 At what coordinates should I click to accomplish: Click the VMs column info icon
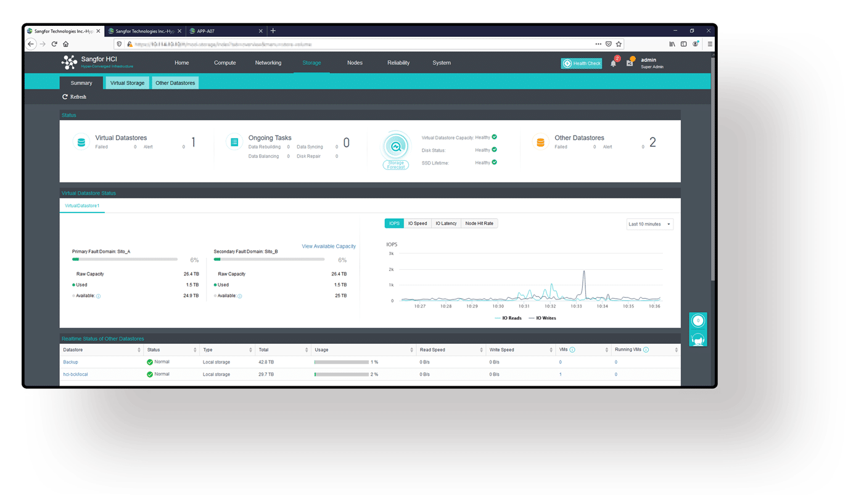pos(572,350)
